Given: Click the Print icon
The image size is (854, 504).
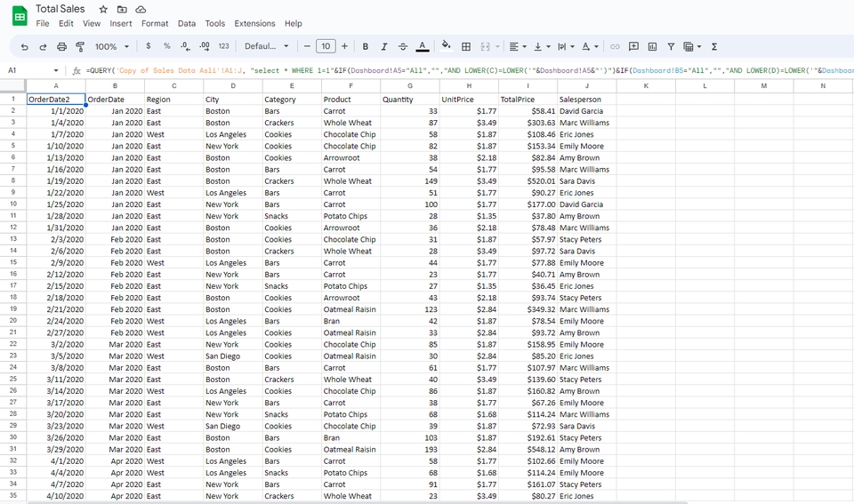Looking at the screenshot, I should 61,47.
